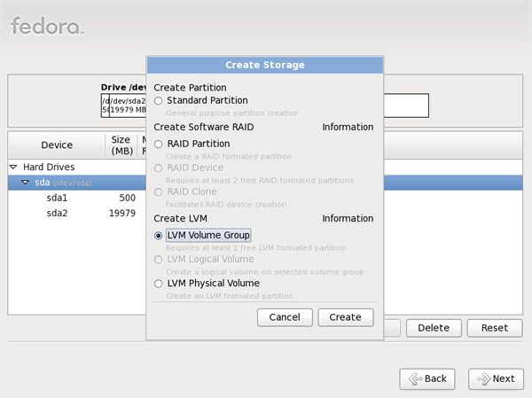Image resolution: width=532 pixels, height=398 pixels.
Task: Click the Create Storage dialog title bar
Action: pyautogui.click(x=265, y=65)
